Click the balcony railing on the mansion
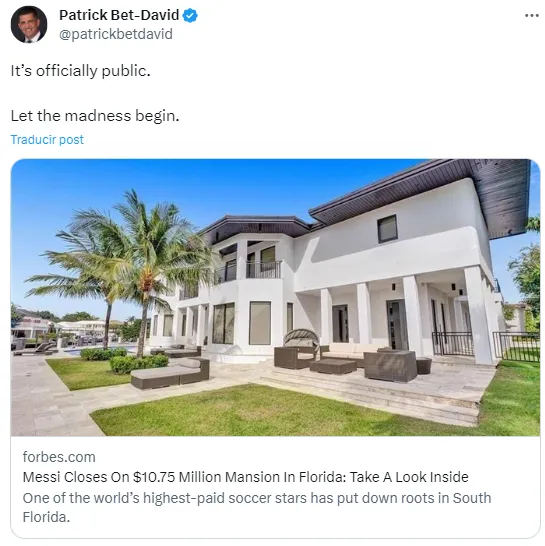Image resolution: width=545 pixels, height=546 pixels. click(263, 270)
